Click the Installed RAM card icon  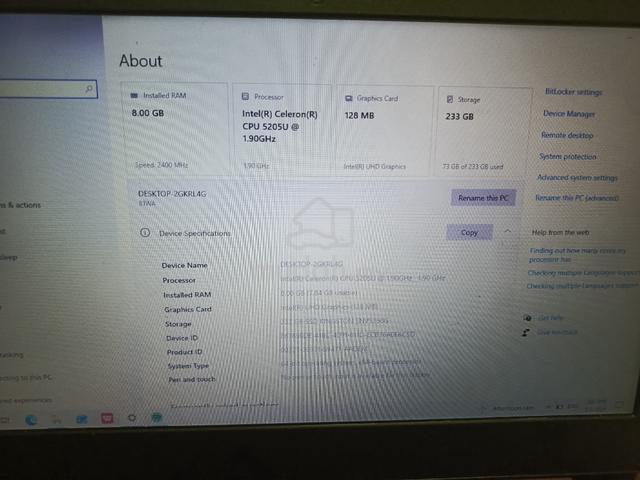(x=134, y=96)
